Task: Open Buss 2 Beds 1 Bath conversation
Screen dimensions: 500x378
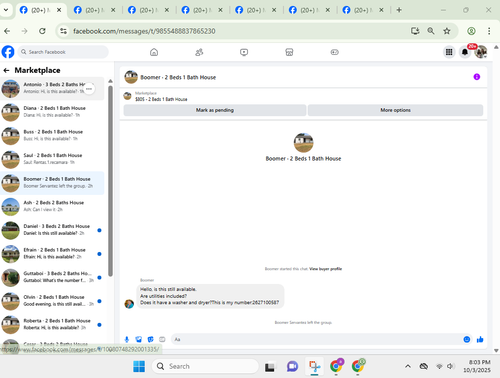Action: 52,135
